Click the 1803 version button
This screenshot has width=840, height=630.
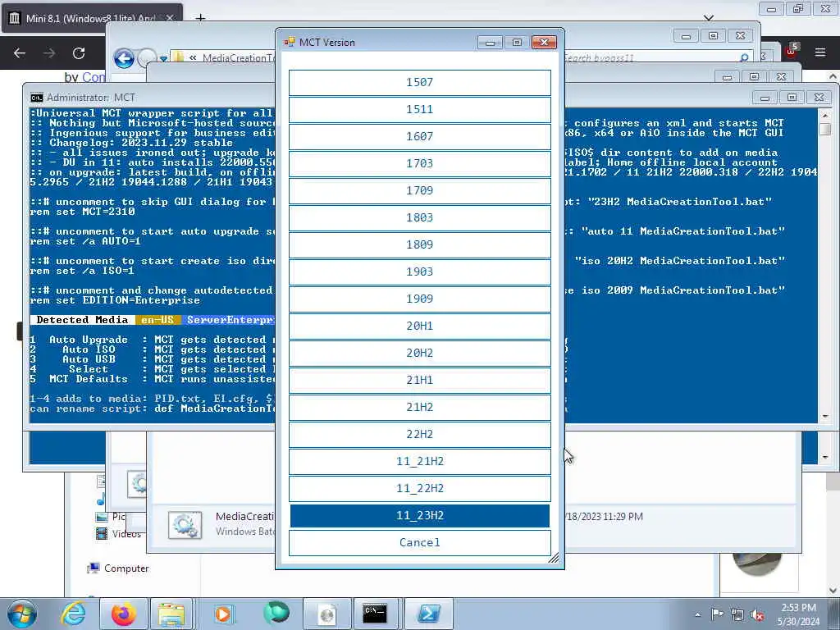pos(419,217)
